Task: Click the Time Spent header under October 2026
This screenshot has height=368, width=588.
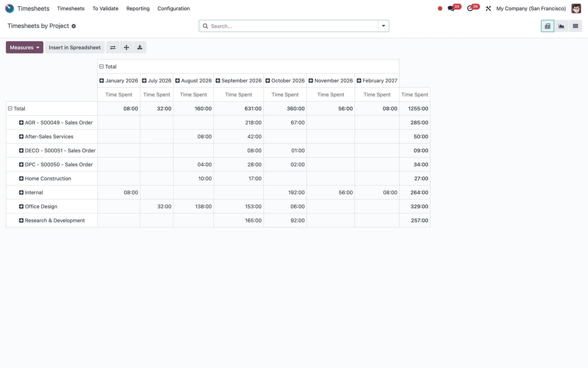Action: (x=285, y=95)
